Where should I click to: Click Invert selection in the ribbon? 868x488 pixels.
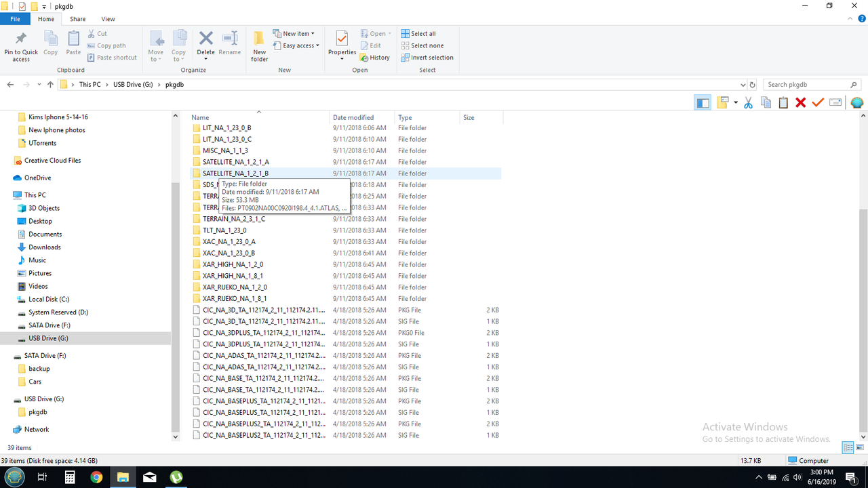427,57
